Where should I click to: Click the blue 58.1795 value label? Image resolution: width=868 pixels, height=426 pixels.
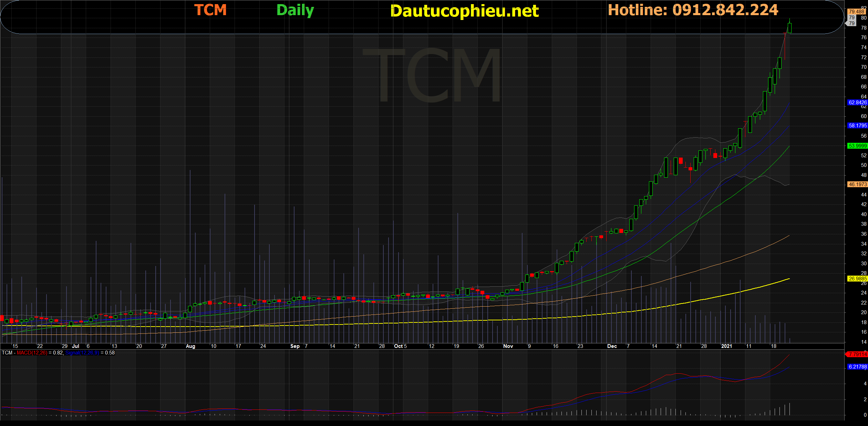pos(857,126)
